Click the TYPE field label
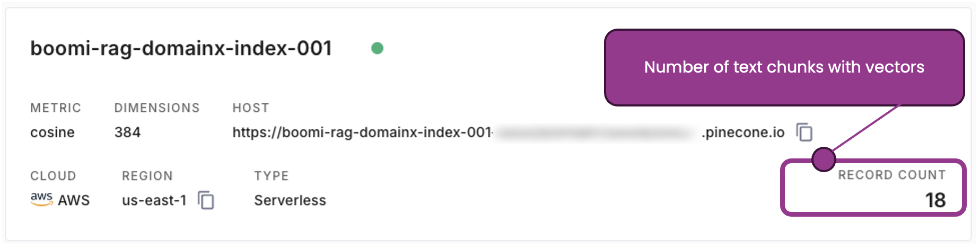This screenshot has height=249, width=980. (272, 176)
